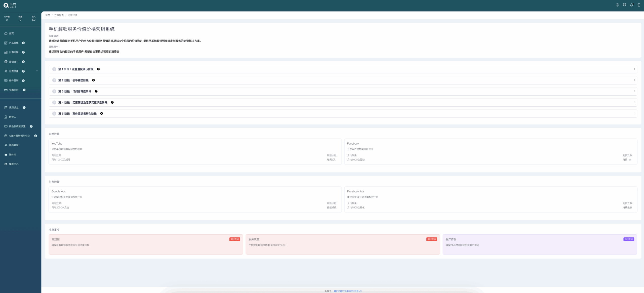
Task: Click the info icon beside 邮件营销
Action: pos(23,81)
